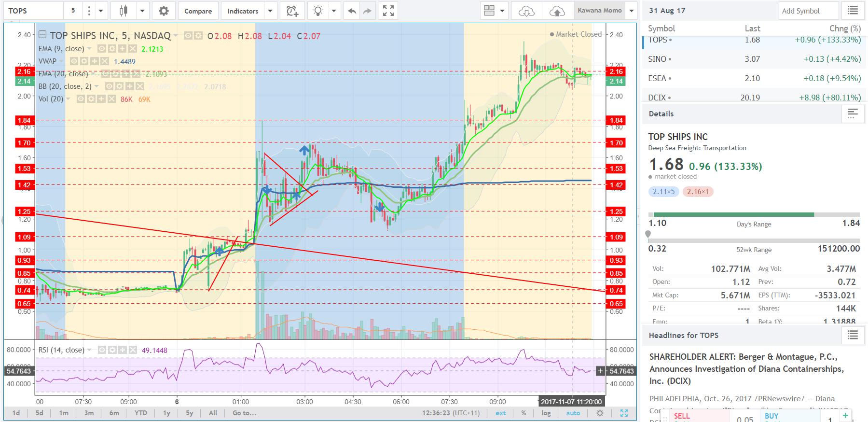This screenshot has height=422, width=868.
Task: Maximize the chart with the bottom-right expand icon
Action: click(624, 413)
